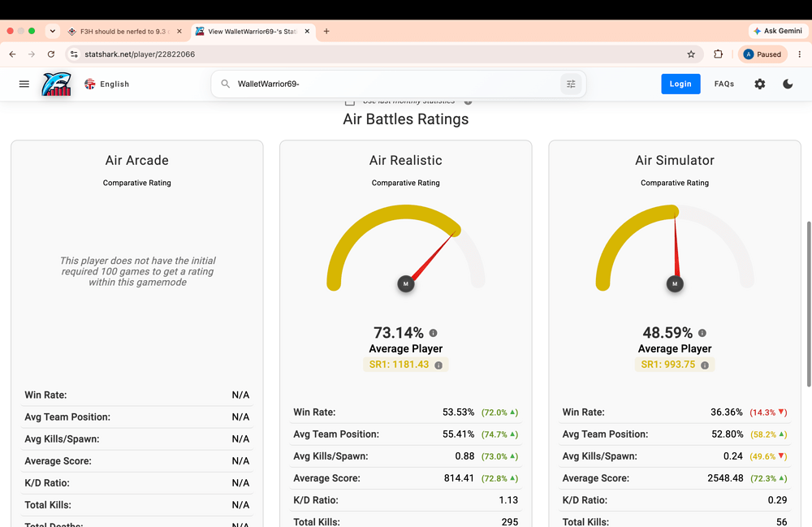Click the Air Battles Ratings heading
The width and height of the screenshot is (812, 527).
click(x=405, y=119)
